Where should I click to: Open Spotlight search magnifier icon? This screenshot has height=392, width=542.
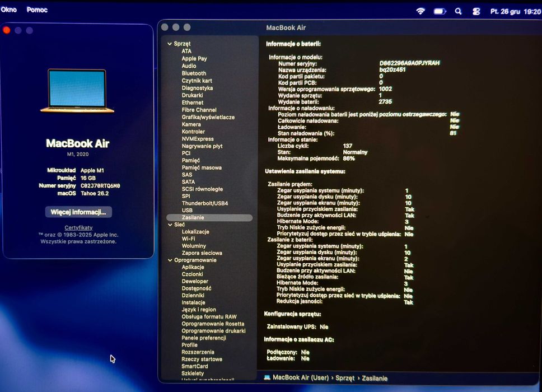point(458,11)
